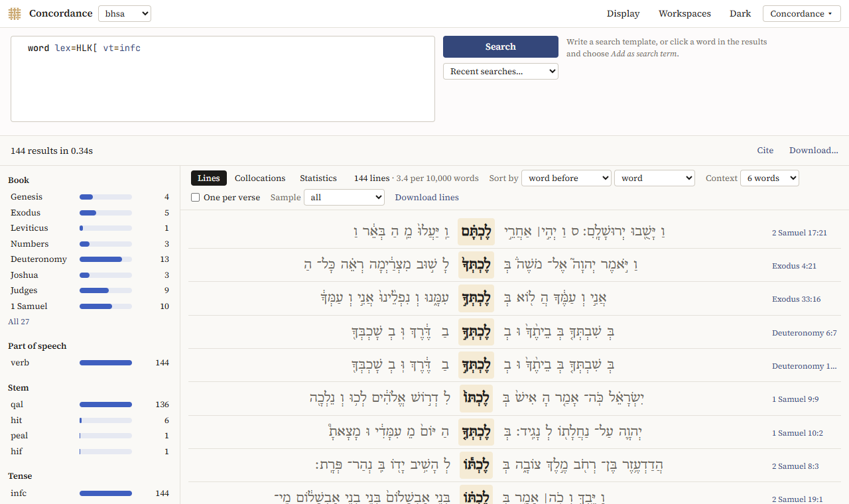The width and height of the screenshot is (849, 504).
Task: Filter results by Joshua book
Action: click(x=90, y=275)
